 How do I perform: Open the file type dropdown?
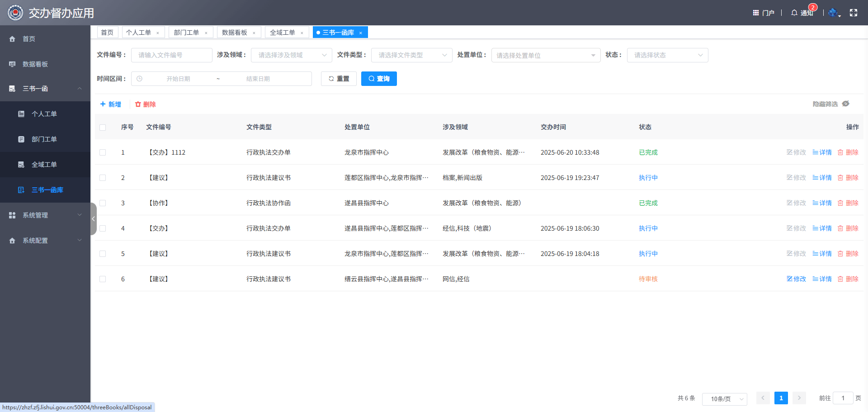click(411, 55)
